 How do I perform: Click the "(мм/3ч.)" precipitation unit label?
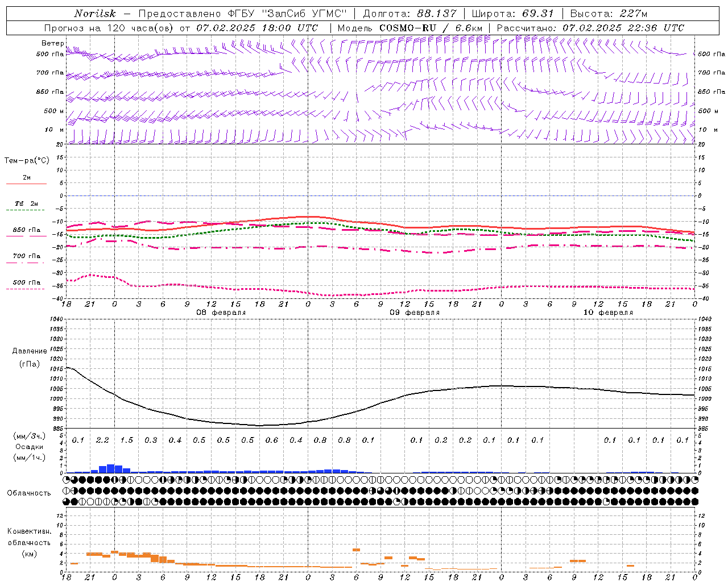click(x=30, y=436)
